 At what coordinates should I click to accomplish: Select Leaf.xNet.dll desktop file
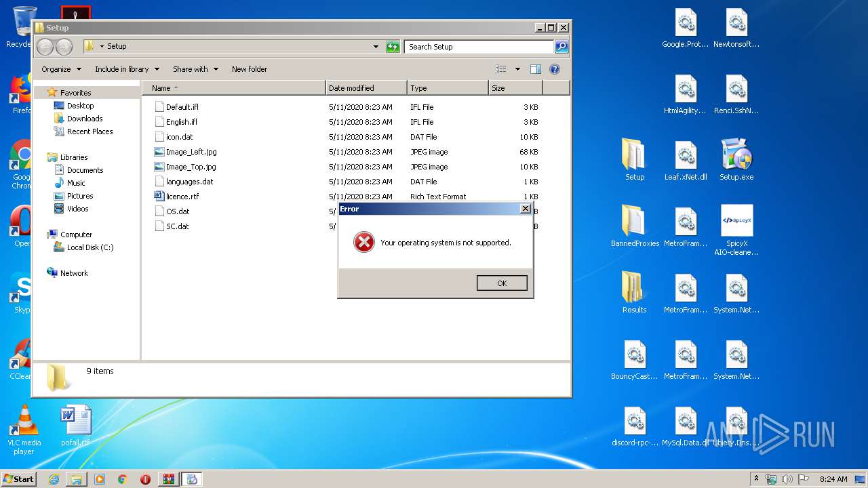(x=686, y=160)
